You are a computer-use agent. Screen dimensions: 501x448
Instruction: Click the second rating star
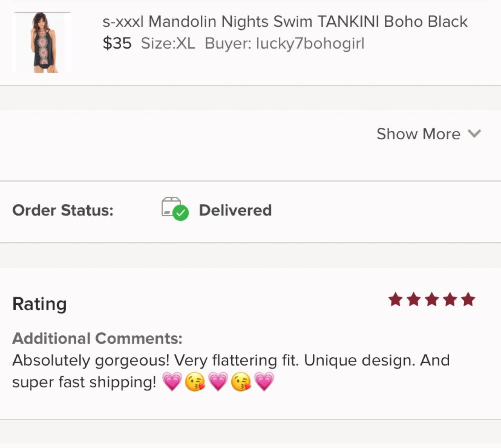coord(414,300)
